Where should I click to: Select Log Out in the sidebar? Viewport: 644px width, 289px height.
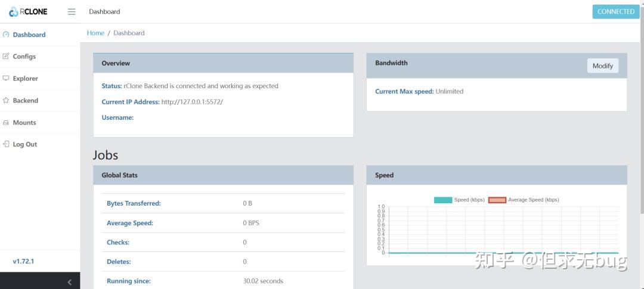[x=40, y=144]
